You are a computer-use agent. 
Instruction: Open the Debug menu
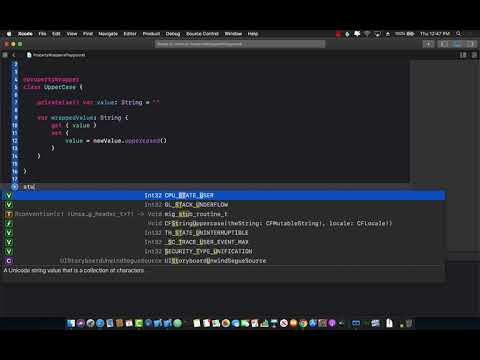tap(173, 34)
